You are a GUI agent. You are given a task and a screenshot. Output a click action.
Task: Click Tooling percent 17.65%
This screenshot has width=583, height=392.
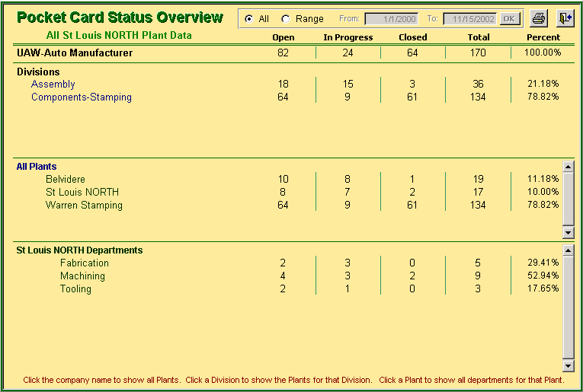543,288
